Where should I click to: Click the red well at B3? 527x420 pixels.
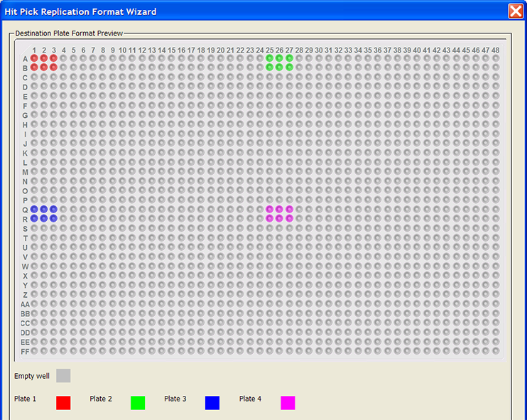(x=53, y=68)
